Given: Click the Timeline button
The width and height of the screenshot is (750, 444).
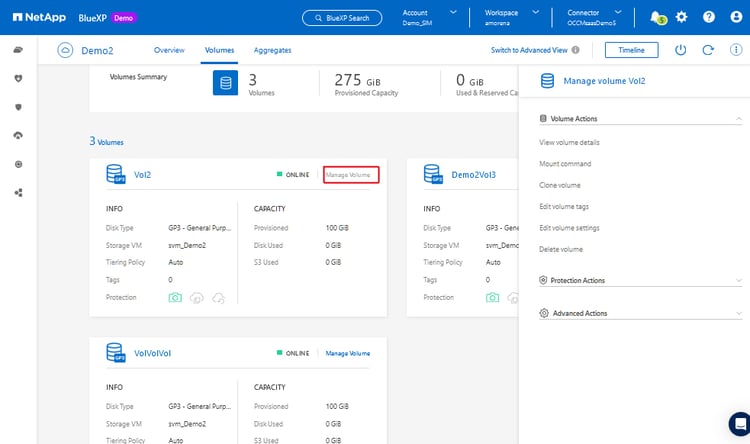Looking at the screenshot, I should pos(631,50).
